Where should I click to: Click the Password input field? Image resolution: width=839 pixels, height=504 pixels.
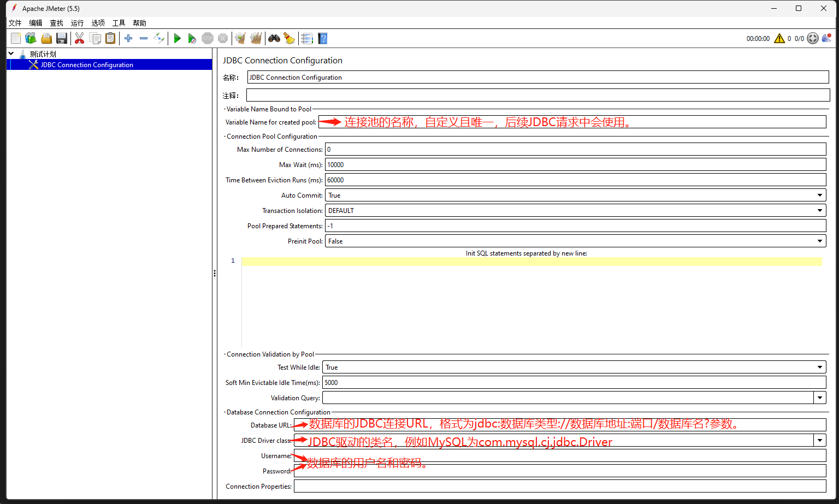coord(560,471)
